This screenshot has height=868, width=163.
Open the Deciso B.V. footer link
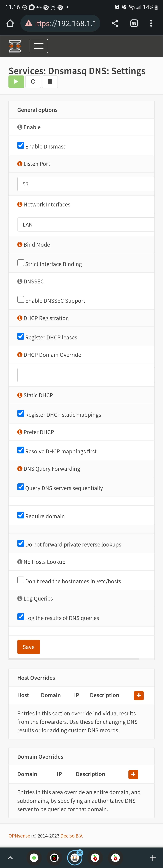pyautogui.click(x=71, y=836)
